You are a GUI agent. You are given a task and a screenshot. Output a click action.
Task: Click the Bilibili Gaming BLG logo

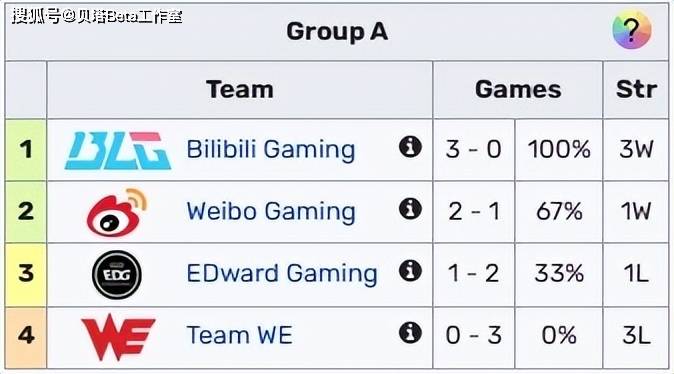(x=118, y=150)
